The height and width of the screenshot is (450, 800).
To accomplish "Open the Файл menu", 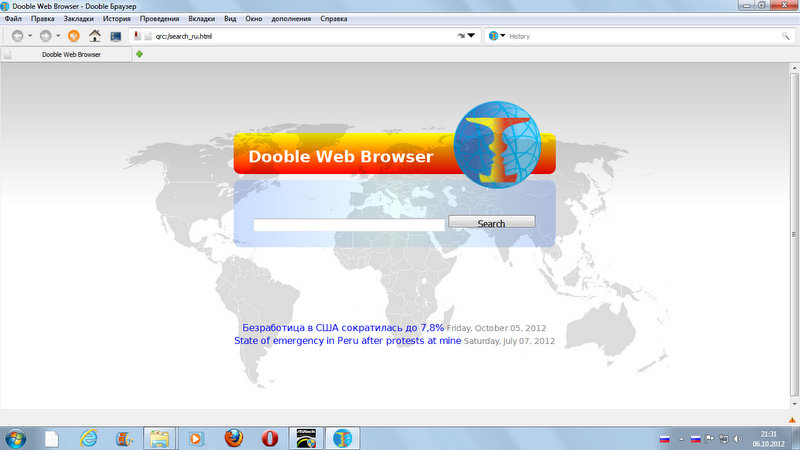I will [13, 18].
